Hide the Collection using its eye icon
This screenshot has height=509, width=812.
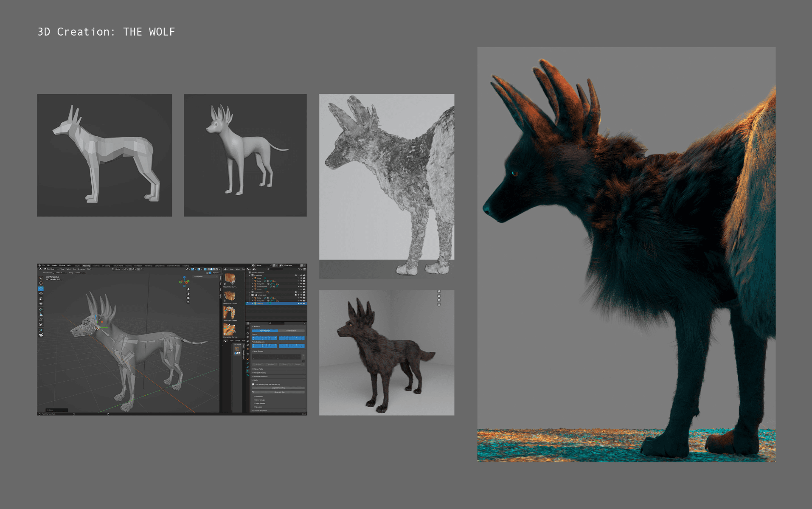click(301, 275)
